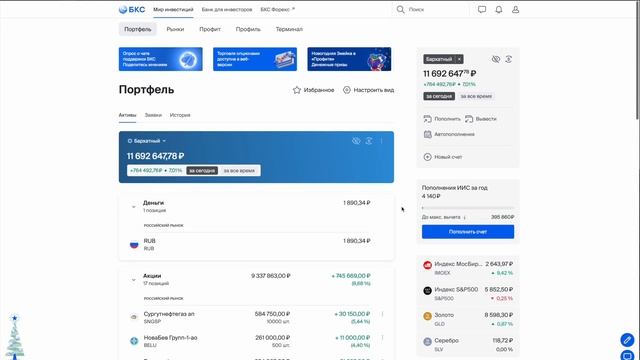Collapse the Деньги section chevron

[133, 207]
